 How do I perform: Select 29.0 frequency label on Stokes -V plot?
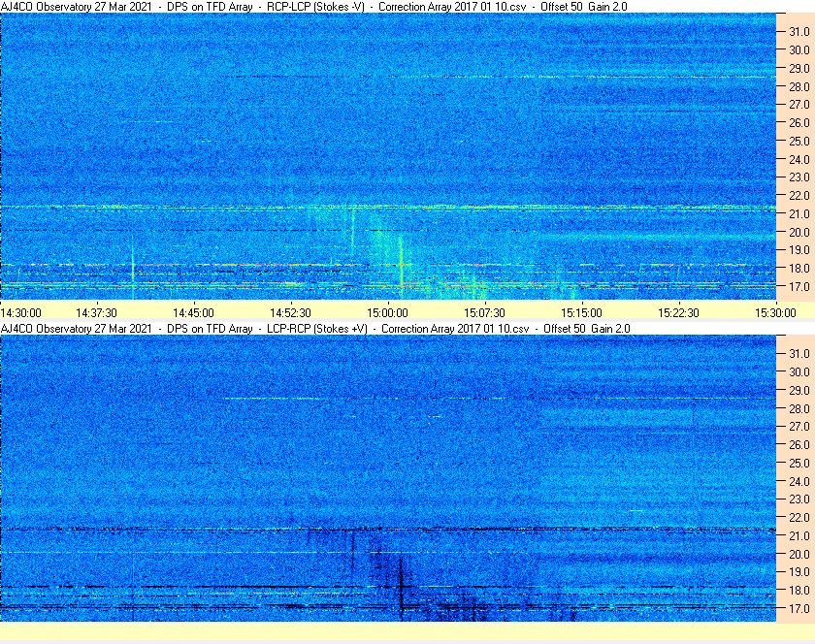click(799, 68)
